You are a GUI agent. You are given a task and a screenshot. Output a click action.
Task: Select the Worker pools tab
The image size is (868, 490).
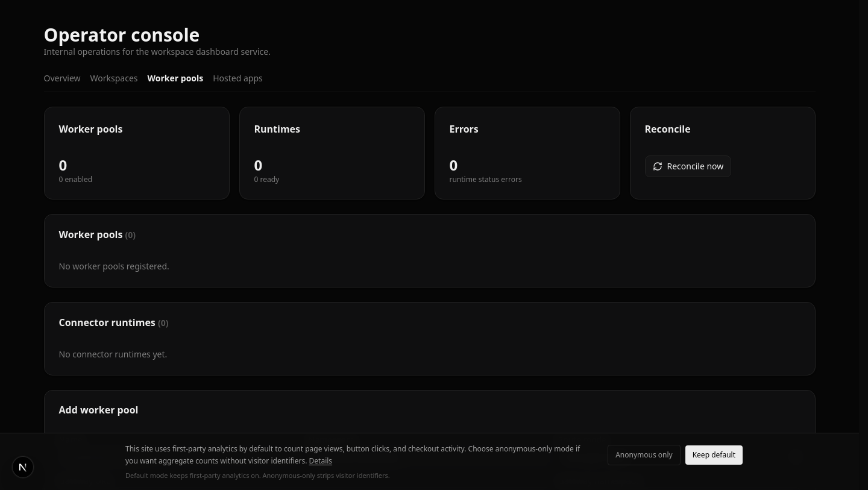pyautogui.click(x=175, y=78)
